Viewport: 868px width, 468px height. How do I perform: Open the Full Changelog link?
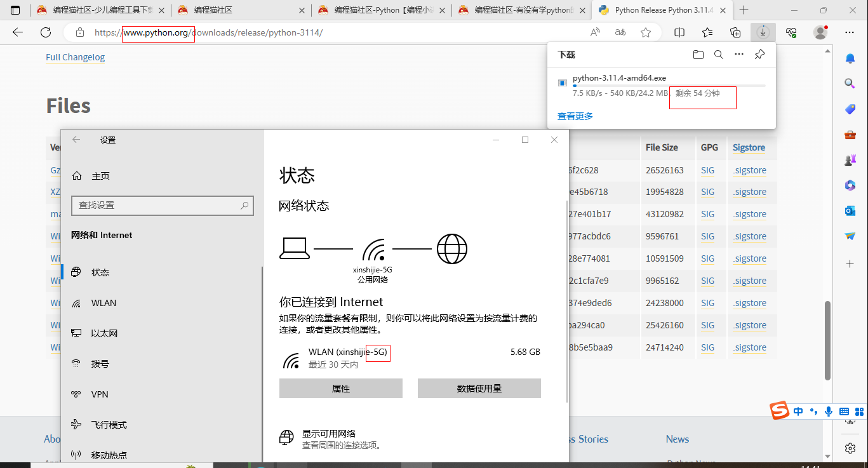(x=75, y=57)
